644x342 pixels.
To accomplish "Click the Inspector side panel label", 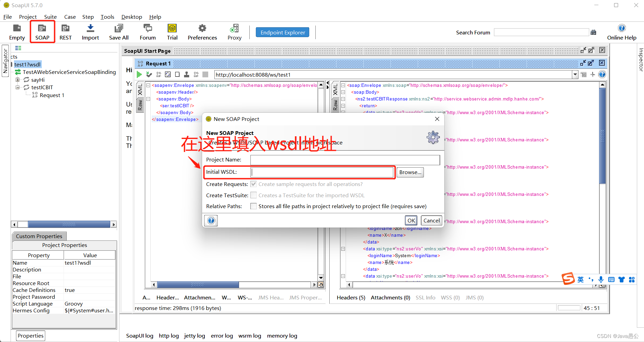I will tap(641, 59).
